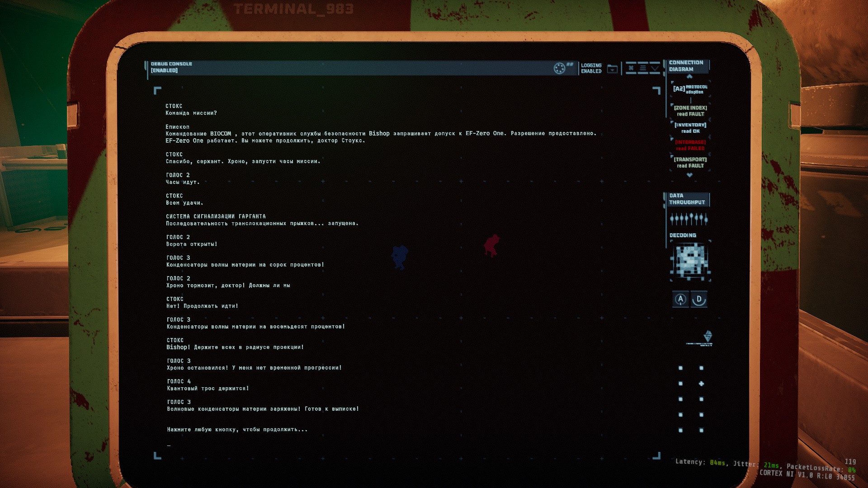
Task: Toggle the top-left square dot in grid
Action: click(680, 368)
